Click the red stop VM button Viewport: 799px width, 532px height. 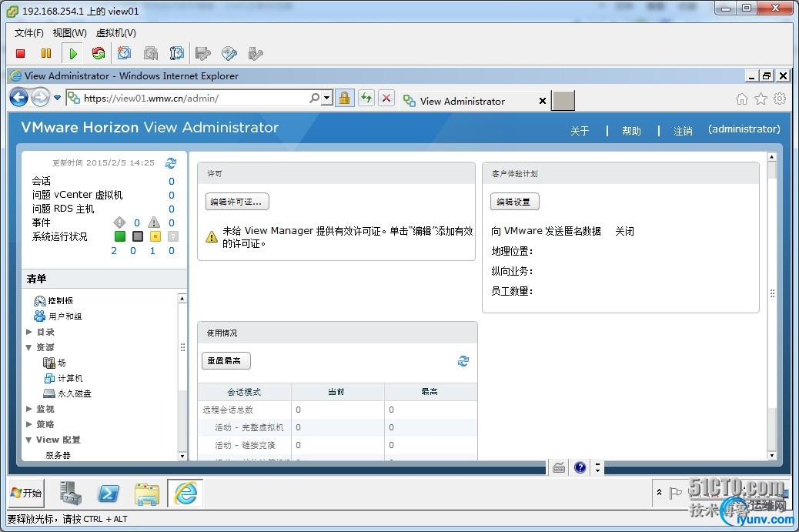click(20, 53)
